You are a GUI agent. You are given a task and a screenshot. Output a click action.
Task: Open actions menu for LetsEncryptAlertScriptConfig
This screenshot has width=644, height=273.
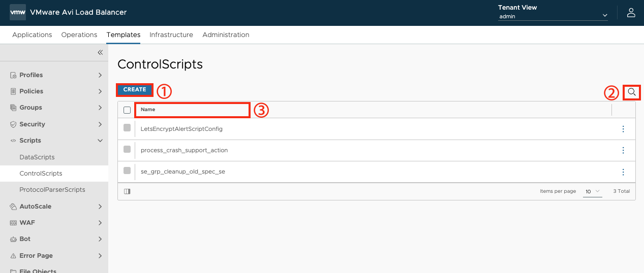[x=623, y=129]
